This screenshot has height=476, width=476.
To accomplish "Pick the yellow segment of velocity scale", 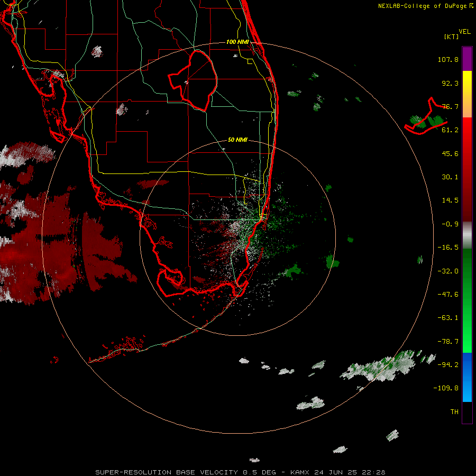I will click(x=467, y=94).
